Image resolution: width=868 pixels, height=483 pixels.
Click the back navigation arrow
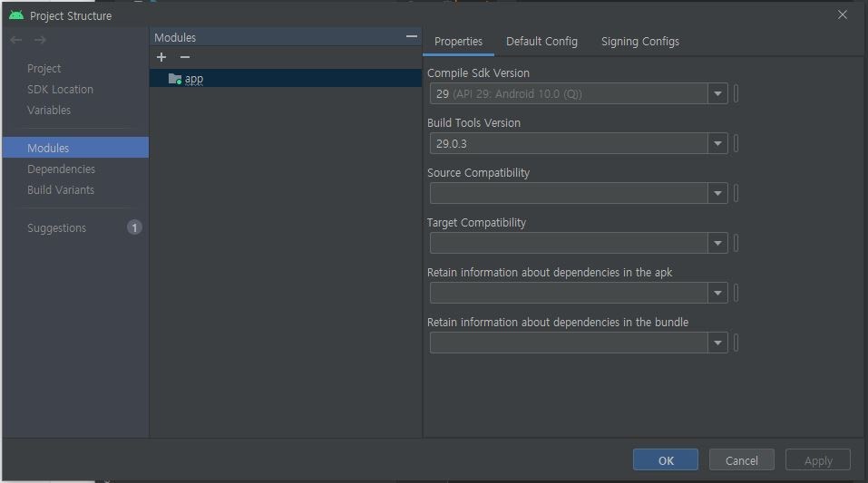pyautogui.click(x=16, y=40)
